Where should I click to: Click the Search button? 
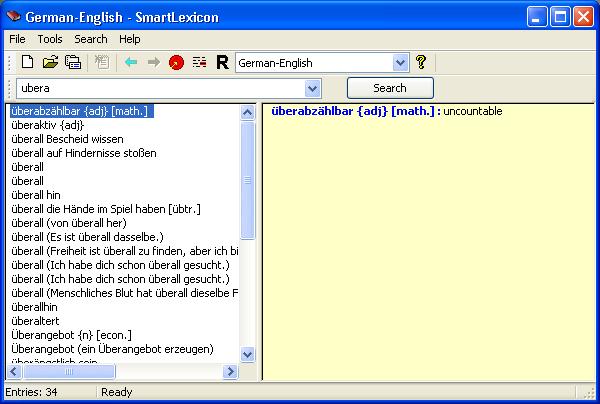[390, 88]
